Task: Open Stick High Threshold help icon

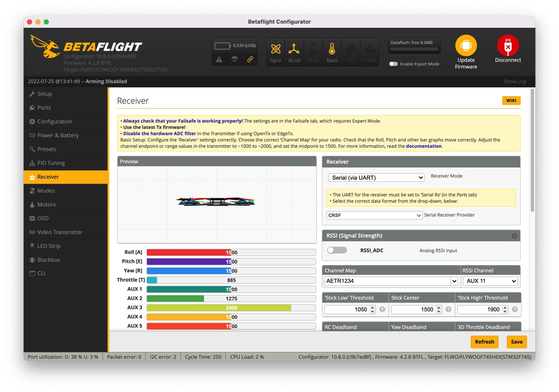Action: [x=515, y=309]
